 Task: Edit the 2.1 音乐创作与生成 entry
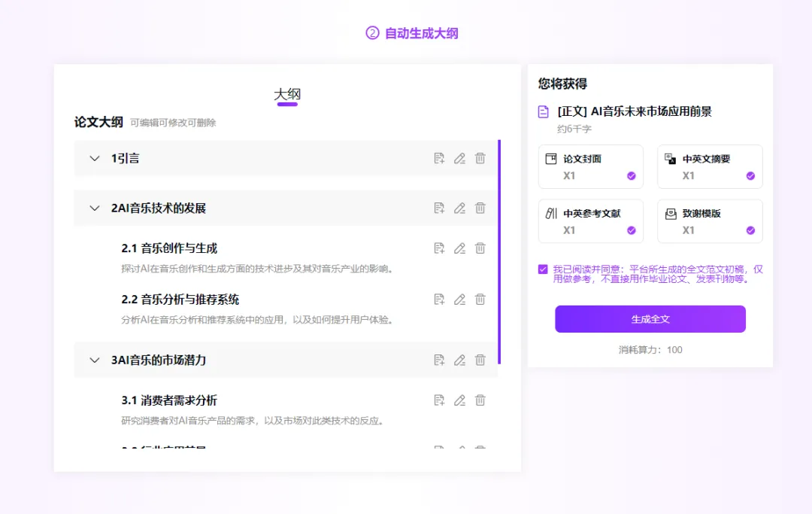pos(459,248)
